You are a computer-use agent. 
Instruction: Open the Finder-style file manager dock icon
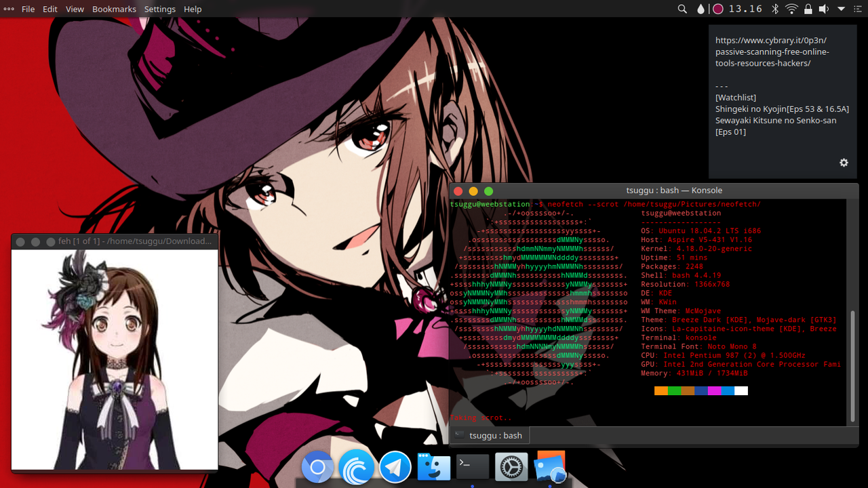(434, 467)
